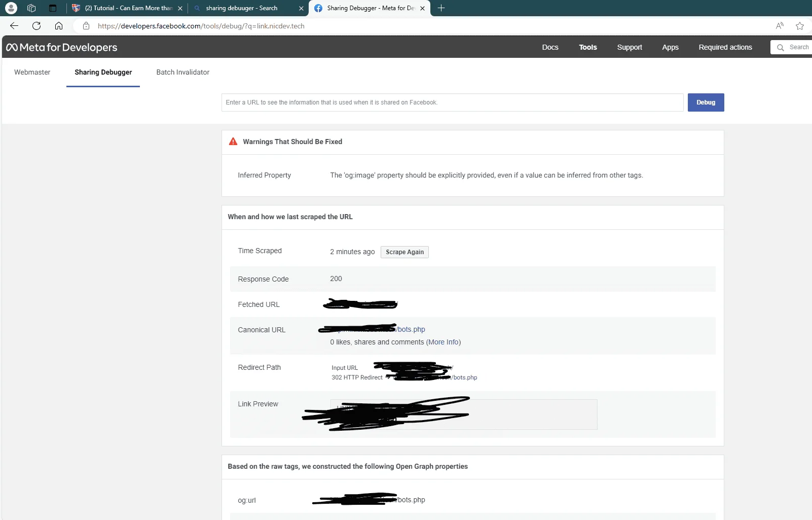Open the Tools menu
Image resolution: width=812 pixels, height=520 pixels.
point(588,47)
